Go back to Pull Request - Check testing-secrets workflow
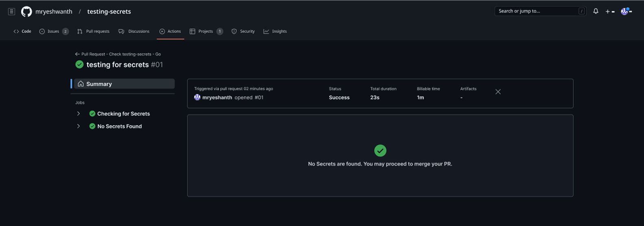 pyautogui.click(x=118, y=54)
